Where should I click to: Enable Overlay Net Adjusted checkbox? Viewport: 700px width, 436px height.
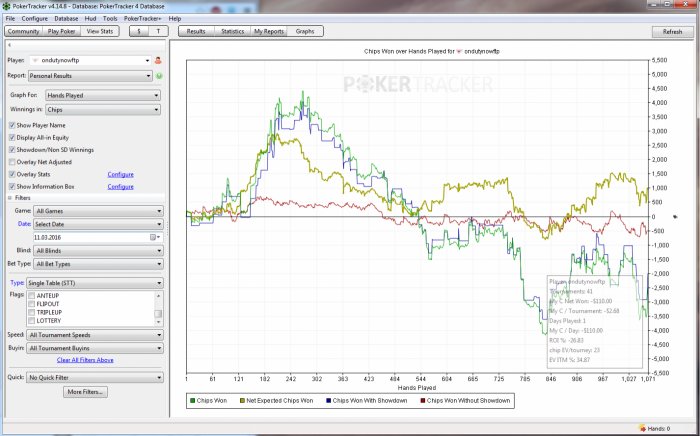(x=11, y=161)
